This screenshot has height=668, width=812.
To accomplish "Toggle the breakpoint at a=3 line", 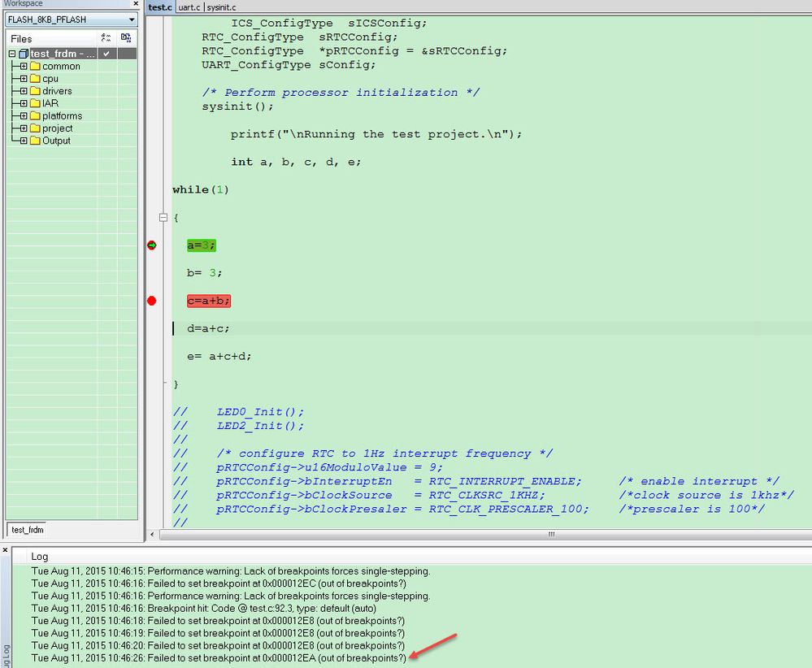I will tap(152, 245).
